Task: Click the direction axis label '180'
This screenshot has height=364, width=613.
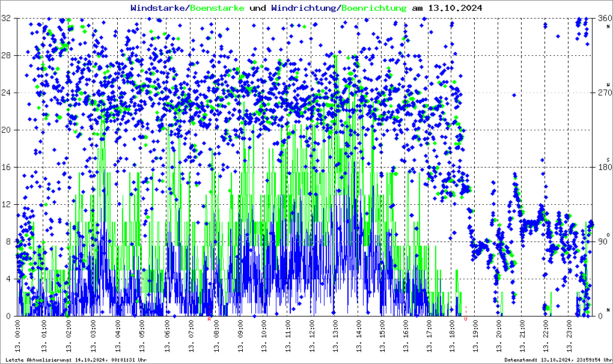Action: click(605, 167)
